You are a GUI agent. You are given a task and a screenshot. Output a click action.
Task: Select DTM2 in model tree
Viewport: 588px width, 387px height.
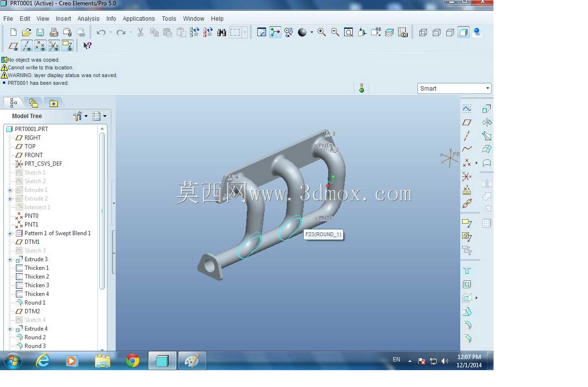point(32,311)
